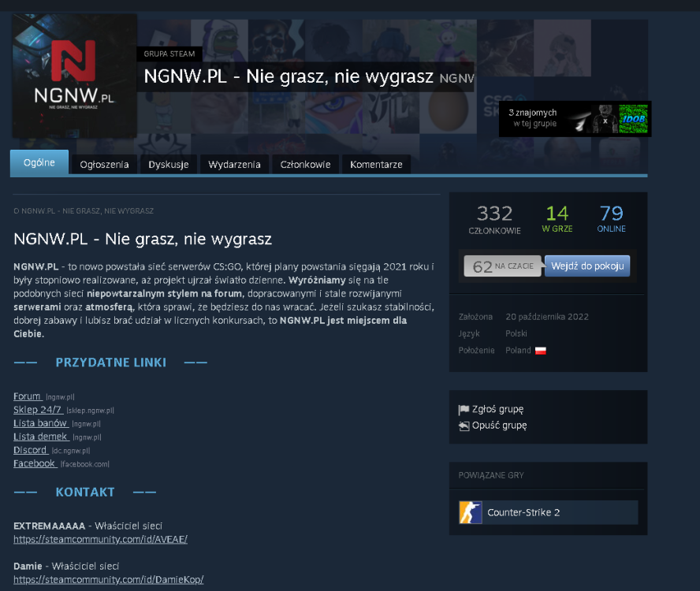This screenshot has width=700, height=591.
Task: Click the POWIĄZANE GRY heading
Action: tap(491, 475)
